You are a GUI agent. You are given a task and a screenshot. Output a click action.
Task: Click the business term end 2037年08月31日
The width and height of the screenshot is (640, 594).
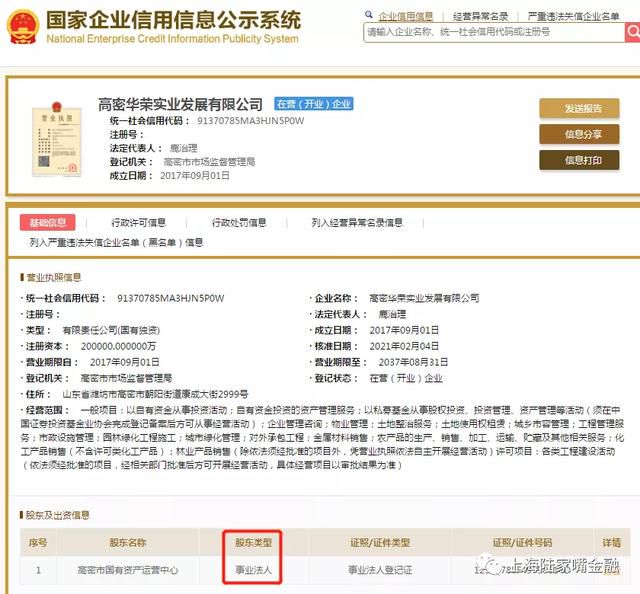[413, 362]
